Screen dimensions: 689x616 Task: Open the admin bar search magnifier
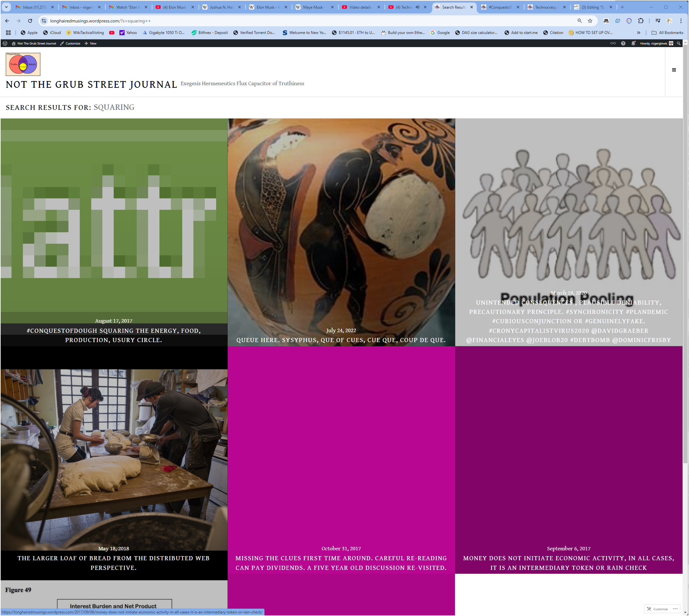[x=678, y=43]
